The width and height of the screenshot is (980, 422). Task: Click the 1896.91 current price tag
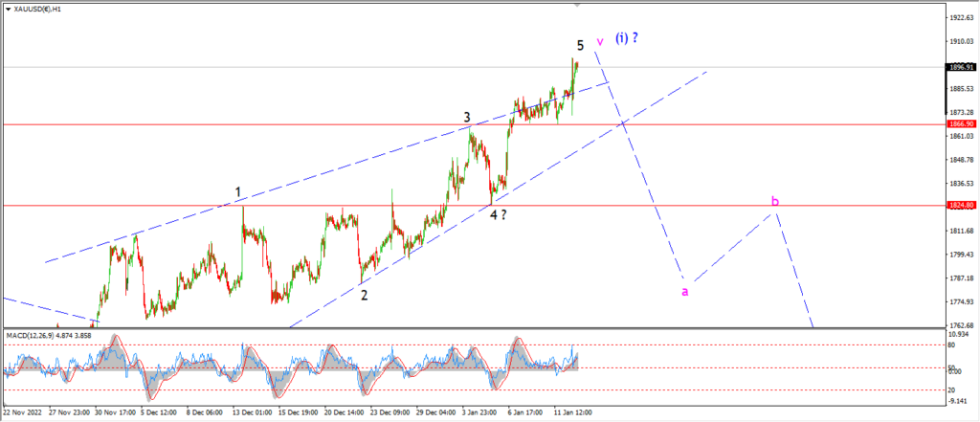click(x=961, y=66)
